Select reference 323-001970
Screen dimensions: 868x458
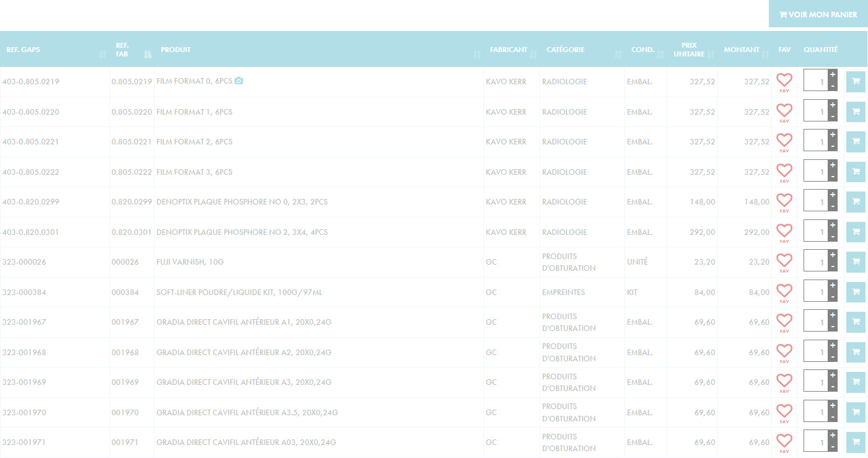coord(24,413)
